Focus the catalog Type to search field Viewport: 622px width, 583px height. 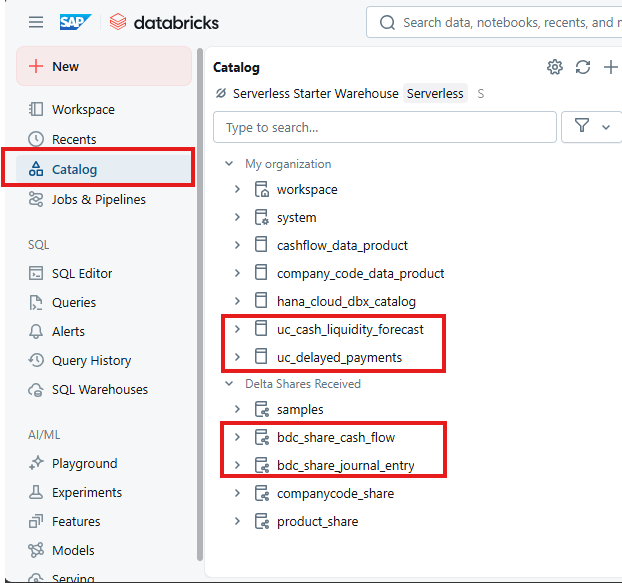(x=385, y=127)
